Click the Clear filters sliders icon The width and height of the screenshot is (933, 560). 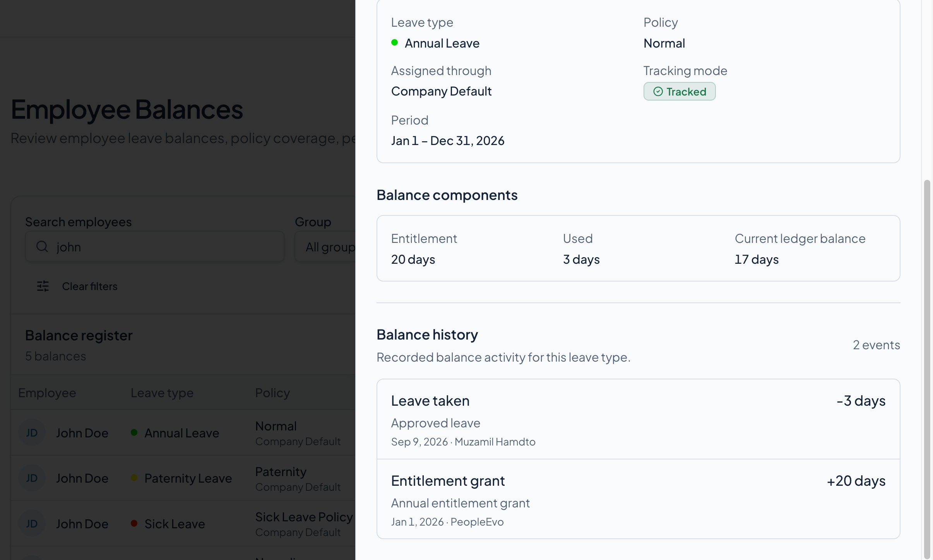[x=43, y=286]
